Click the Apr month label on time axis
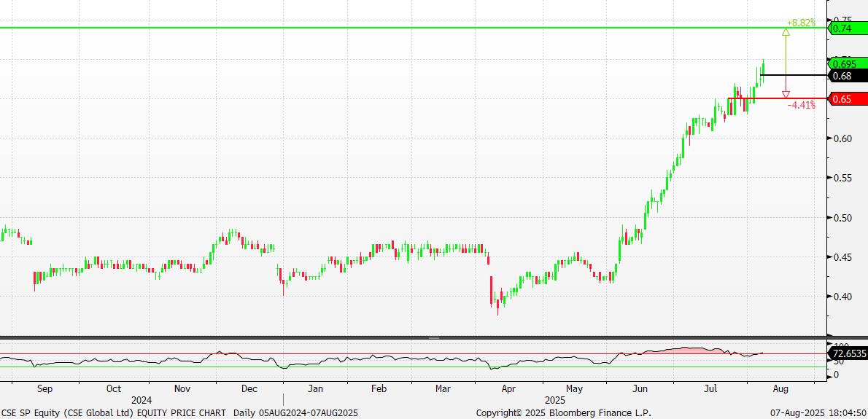Viewport: 868px width, 419px height. 508,388
